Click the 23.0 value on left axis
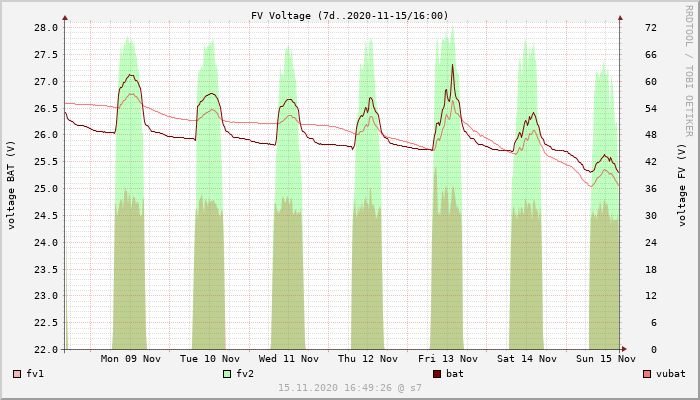Viewport: 700px width, 400px height. (46, 296)
